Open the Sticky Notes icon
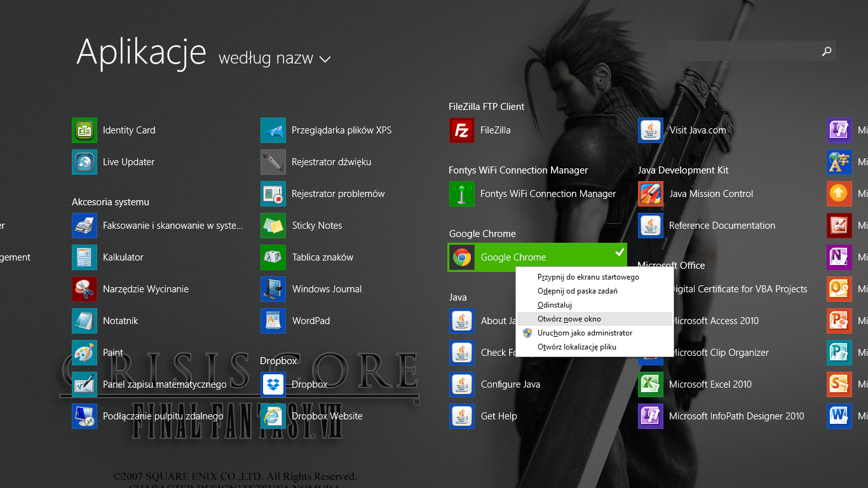The height and width of the screenshot is (488, 868). tap(273, 226)
